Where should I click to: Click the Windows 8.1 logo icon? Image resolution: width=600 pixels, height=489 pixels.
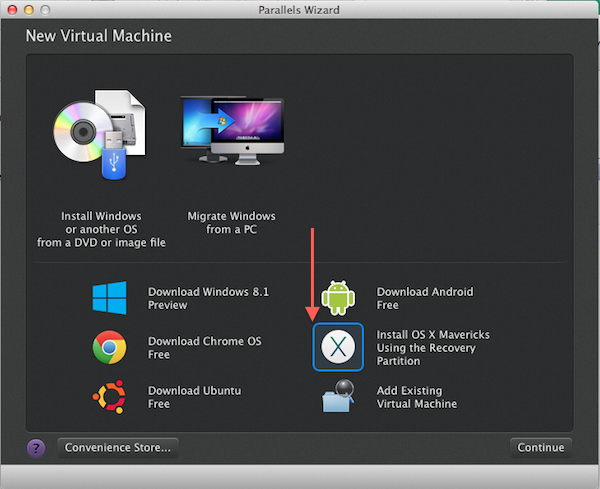pyautogui.click(x=109, y=298)
